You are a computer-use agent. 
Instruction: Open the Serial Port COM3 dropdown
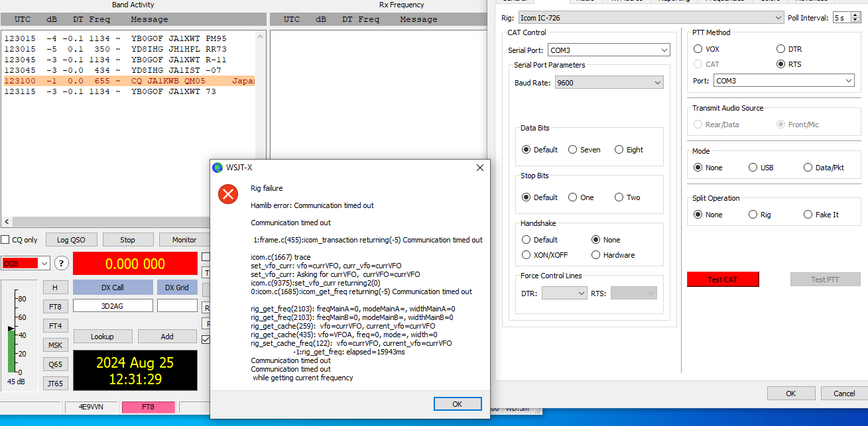[609, 50]
